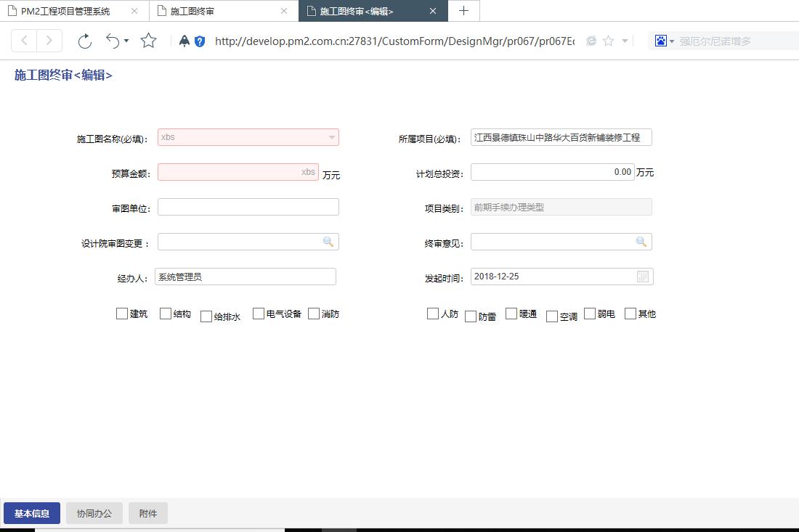
Task: Click the search icon in 设计院审图变更 field
Action: point(328,242)
